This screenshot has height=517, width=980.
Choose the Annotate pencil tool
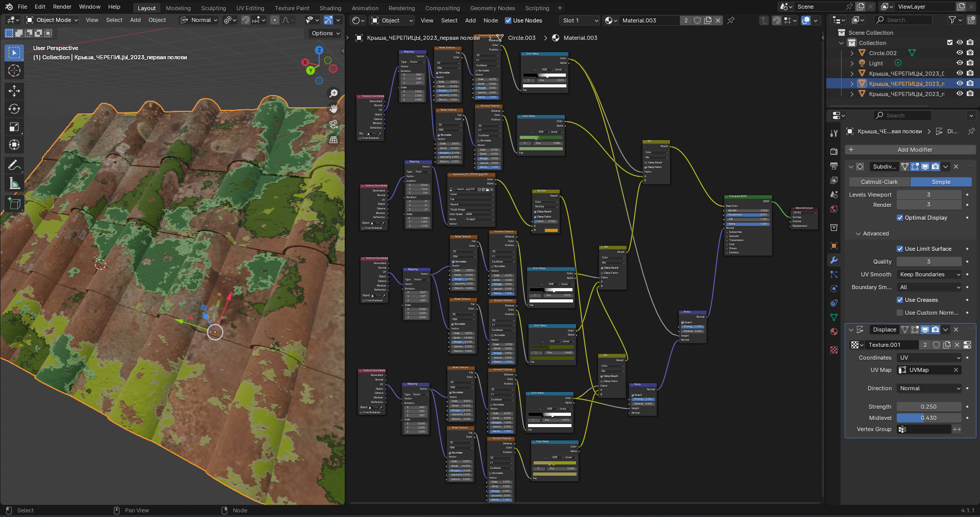14,165
